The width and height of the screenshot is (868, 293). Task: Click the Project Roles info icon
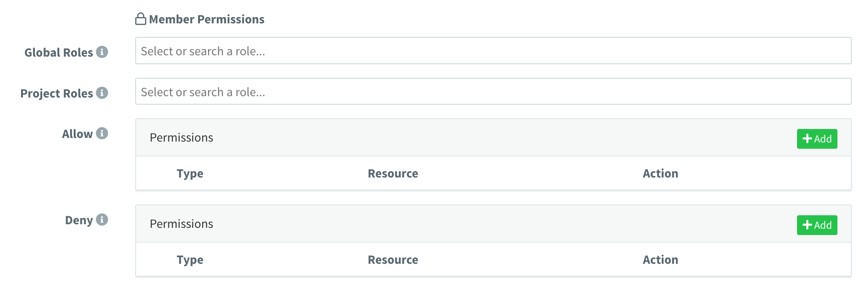(x=102, y=93)
